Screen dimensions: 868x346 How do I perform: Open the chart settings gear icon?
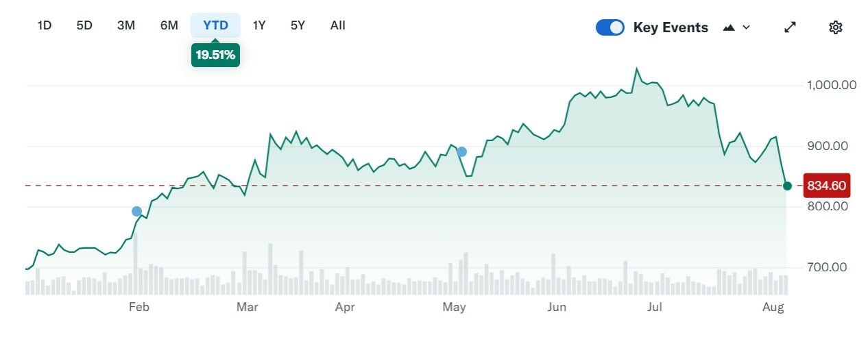835,27
